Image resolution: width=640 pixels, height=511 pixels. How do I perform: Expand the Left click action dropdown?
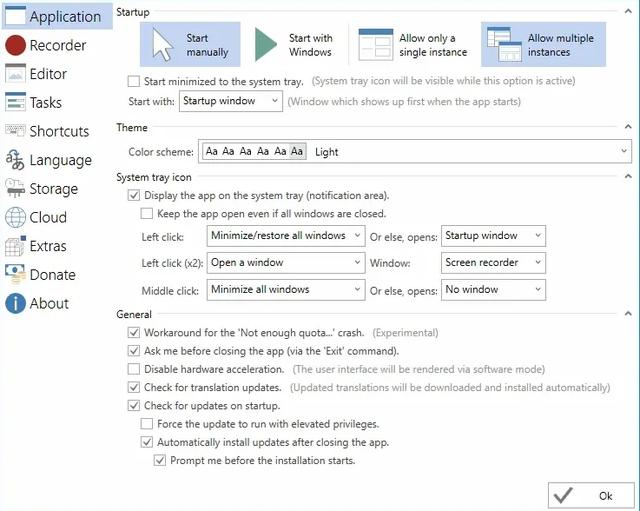pyautogui.click(x=286, y=236)
